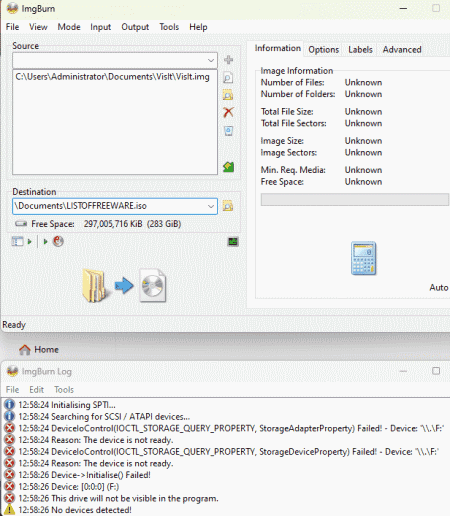
Task: Select the Vislt.img source path entry
Action: (x=112, y=77)
